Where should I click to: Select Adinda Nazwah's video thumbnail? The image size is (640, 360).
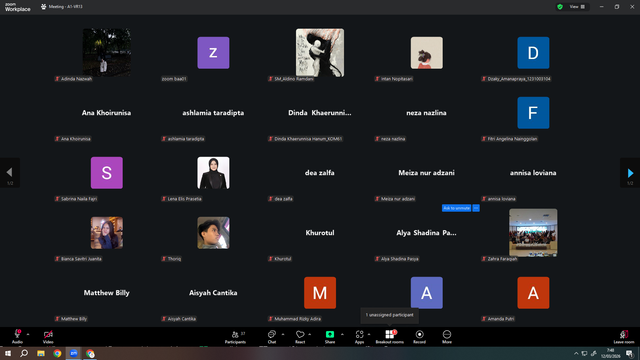tap(107, 52)
